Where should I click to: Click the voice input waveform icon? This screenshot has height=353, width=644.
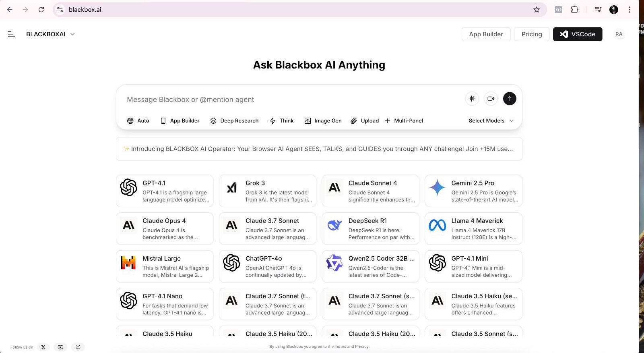472,99
